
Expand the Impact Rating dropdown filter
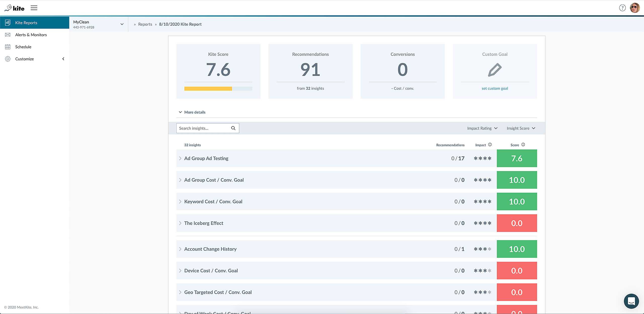482,128
